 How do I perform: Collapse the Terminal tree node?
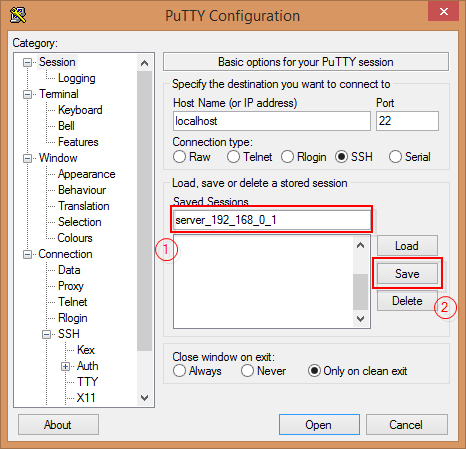pos(27,94)
